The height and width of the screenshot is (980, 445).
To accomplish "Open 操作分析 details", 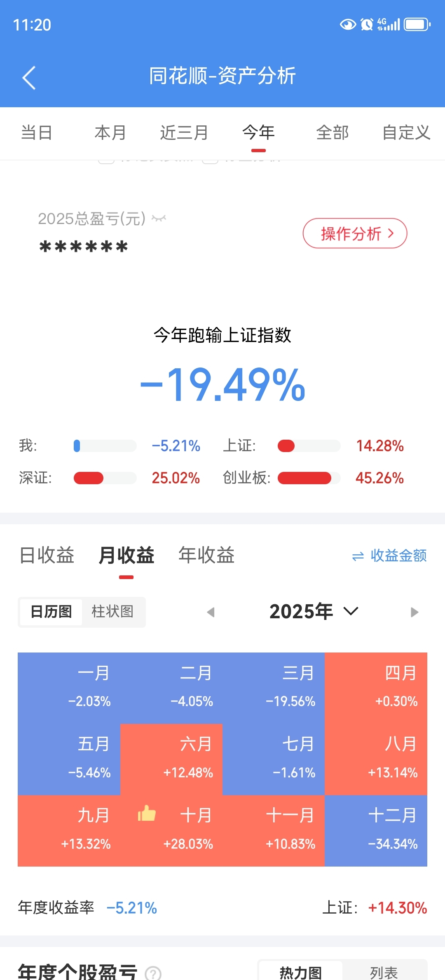I will [355, 233].
